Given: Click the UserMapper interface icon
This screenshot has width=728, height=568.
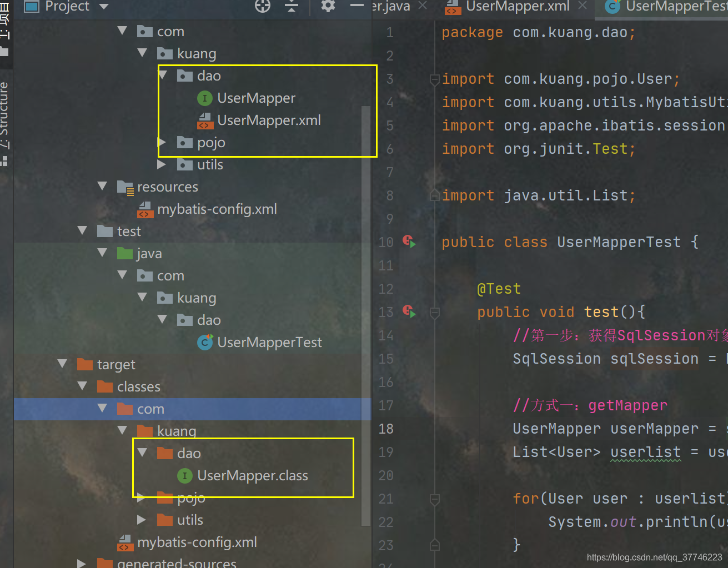Looking at the screenshot, I should point(205,98).
